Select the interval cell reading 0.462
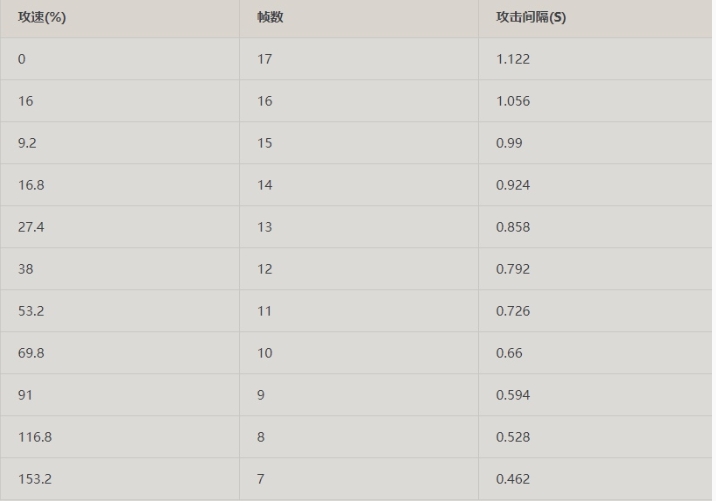716x501 pixels. pos(513,479)
